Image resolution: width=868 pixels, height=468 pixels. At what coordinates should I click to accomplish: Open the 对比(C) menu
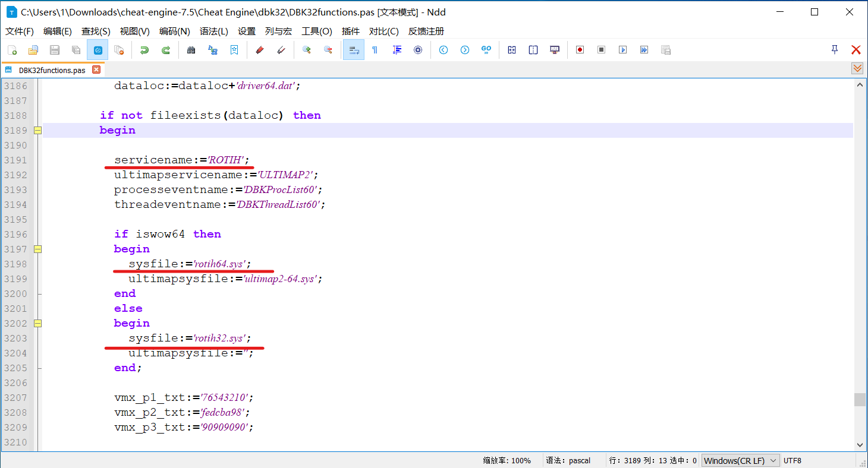pos(383,31)
